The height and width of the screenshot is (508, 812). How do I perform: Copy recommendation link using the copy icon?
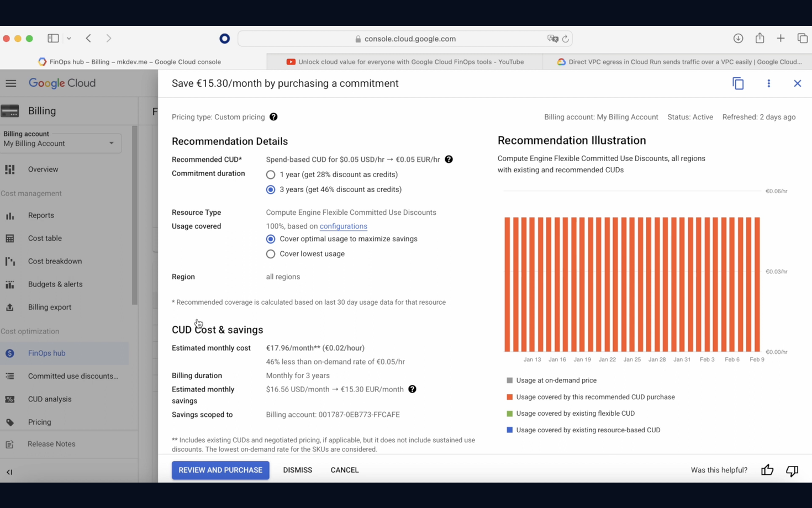tap(738, 83)
